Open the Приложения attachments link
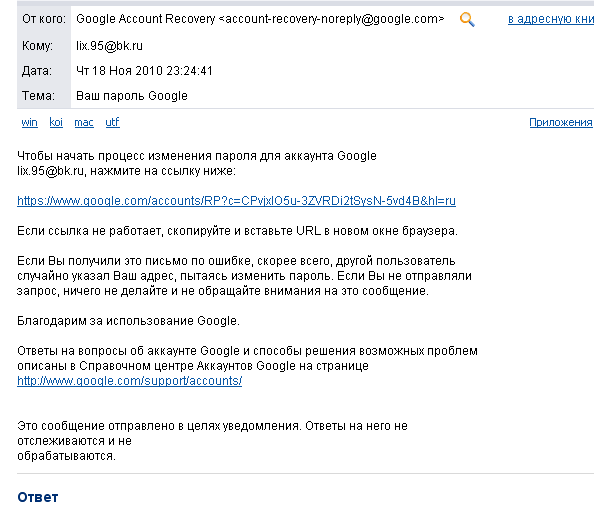The height and width of the screenshot is (506, 594). point(561,122)
